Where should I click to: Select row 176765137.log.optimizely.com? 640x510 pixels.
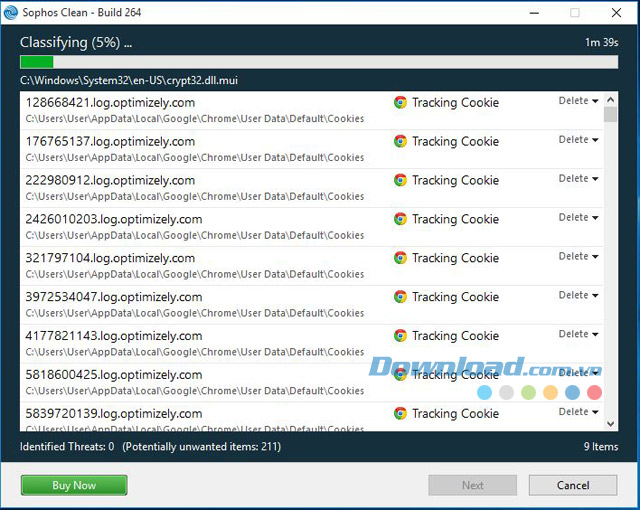[311, 149]
